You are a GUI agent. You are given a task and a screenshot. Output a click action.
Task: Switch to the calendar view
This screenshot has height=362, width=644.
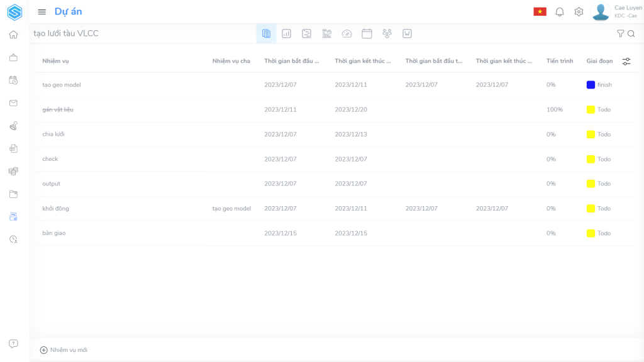click(367, 34)
